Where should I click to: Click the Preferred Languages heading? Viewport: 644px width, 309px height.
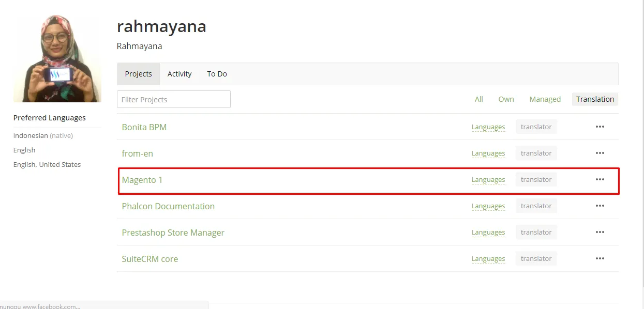click(x=50, y=118)
